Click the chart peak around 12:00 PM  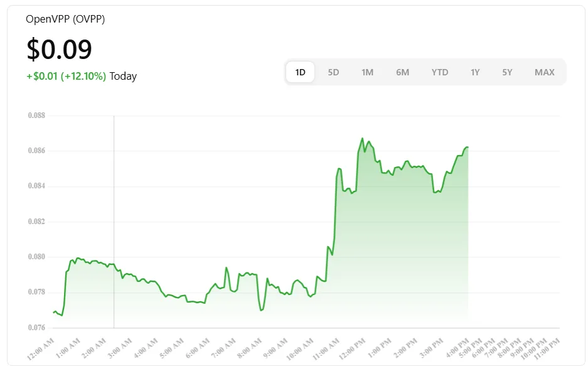click(363, 138)
